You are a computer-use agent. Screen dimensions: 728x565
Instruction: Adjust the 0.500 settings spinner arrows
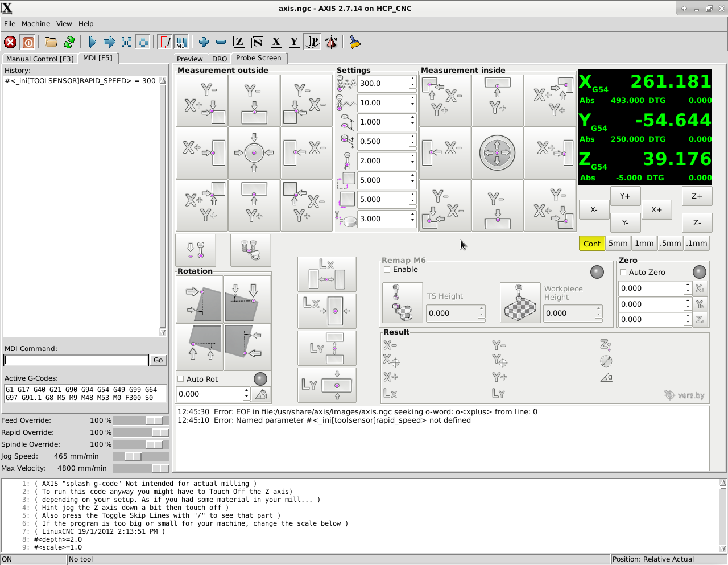[412, 142]
